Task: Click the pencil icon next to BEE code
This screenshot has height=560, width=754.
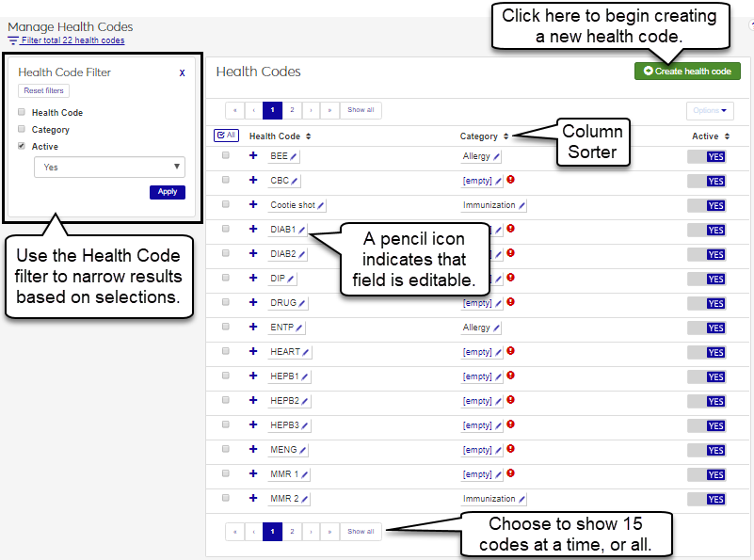Action: click(x=295, y=156)
